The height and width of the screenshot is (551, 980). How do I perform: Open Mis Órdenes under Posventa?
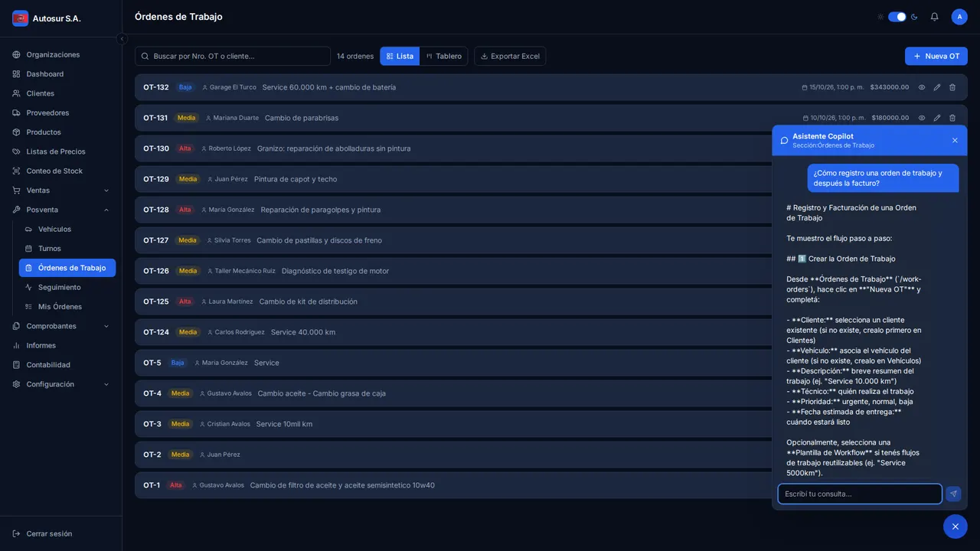(67, 307)
